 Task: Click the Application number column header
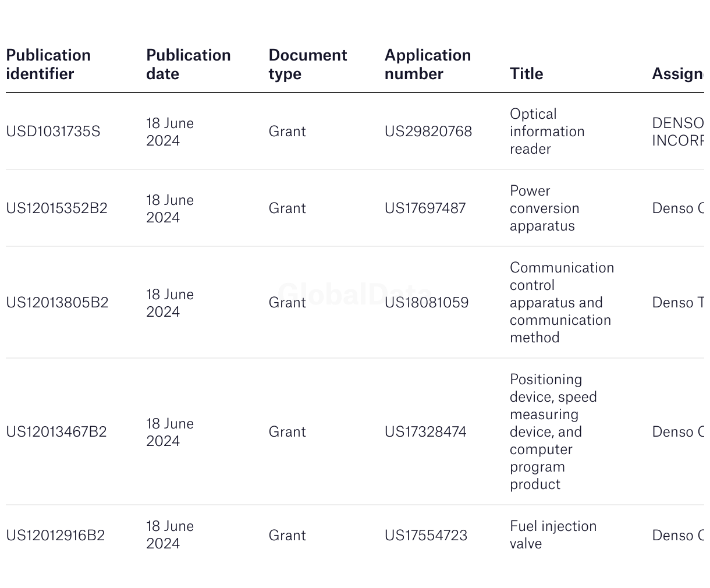(428, 64)
